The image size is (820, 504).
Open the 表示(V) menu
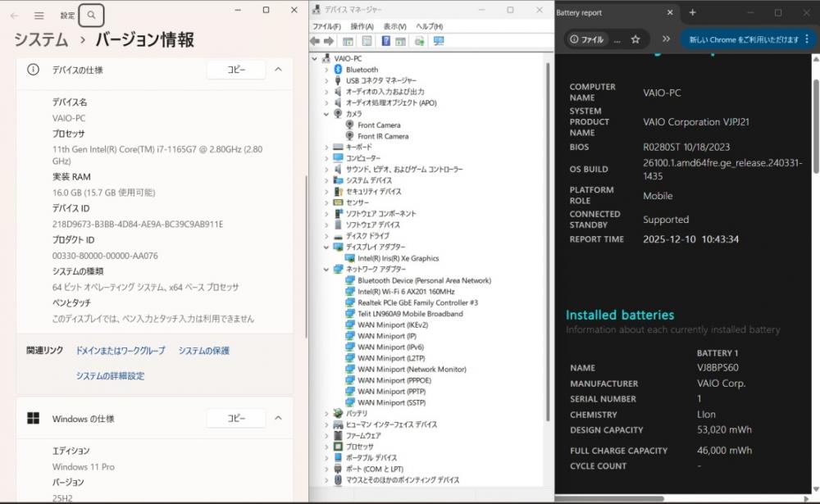(x=395, y=27)
